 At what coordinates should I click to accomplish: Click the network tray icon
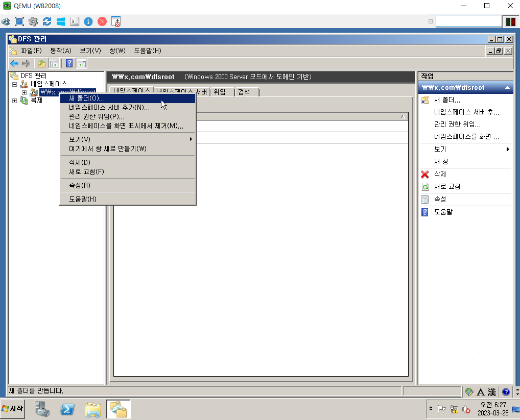tap(454, 409)
